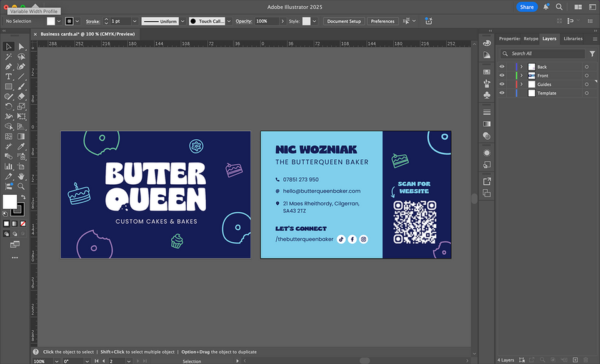Select the Direct Selection tool
The height and width of the screenshot is (364, 600).
[21, 47]
